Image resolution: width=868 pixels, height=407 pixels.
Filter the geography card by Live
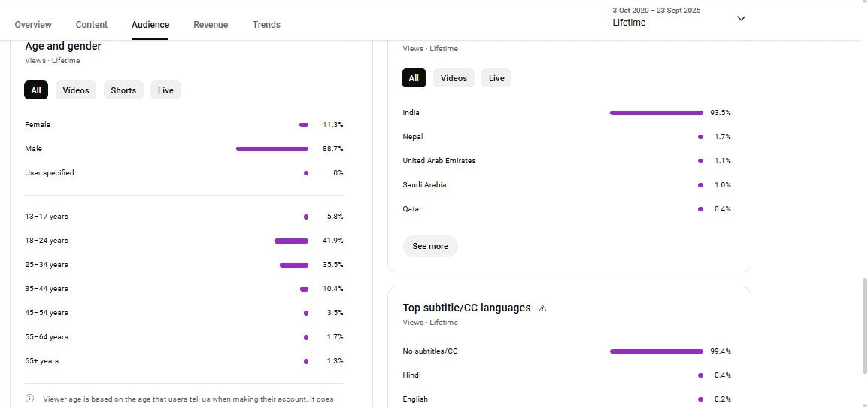(x=496, y=78)
